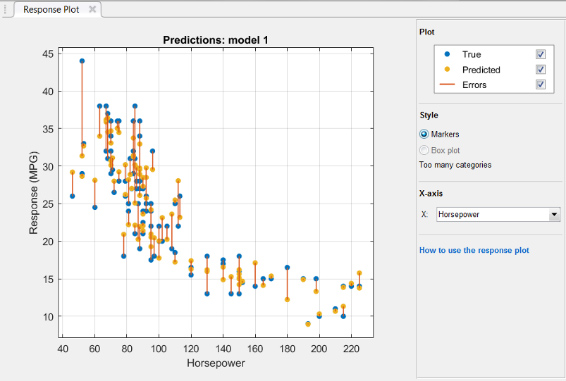The image size is (566, 381).
Task: Click the Horsepower x-axis label below plot
Action: 216,363
